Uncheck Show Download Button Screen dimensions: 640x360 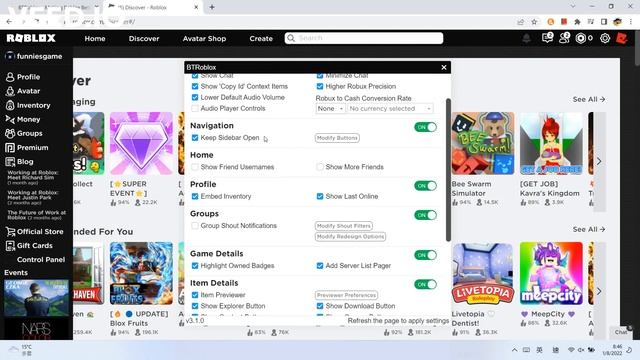click(x=320, y=306)
